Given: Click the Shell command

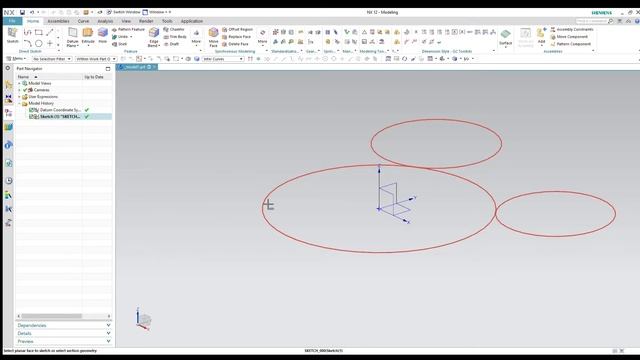Looking at the screenshot, I should click(119, 44).
